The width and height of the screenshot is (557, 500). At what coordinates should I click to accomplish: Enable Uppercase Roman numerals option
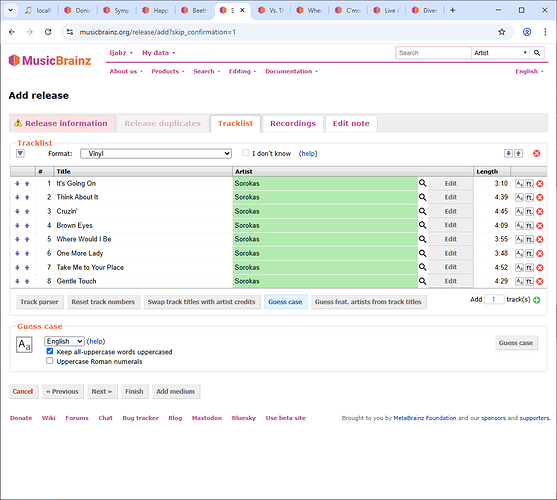tap(50, 361)
